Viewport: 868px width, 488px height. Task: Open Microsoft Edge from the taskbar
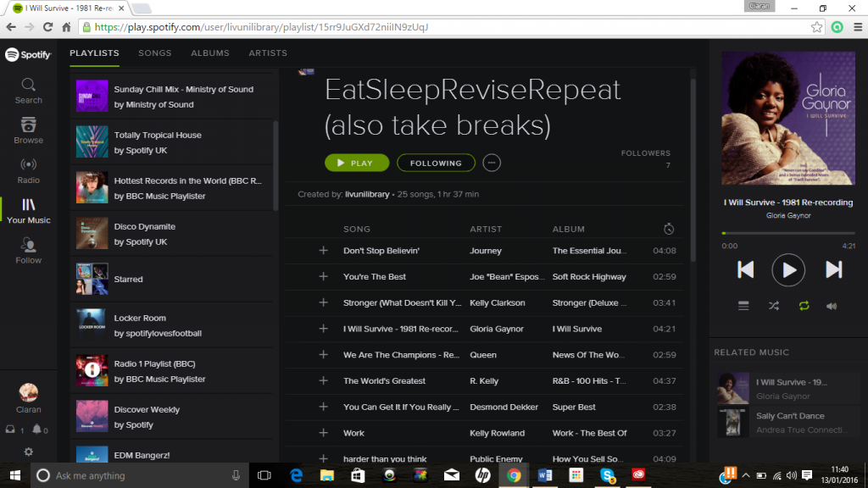click(296, 475)
